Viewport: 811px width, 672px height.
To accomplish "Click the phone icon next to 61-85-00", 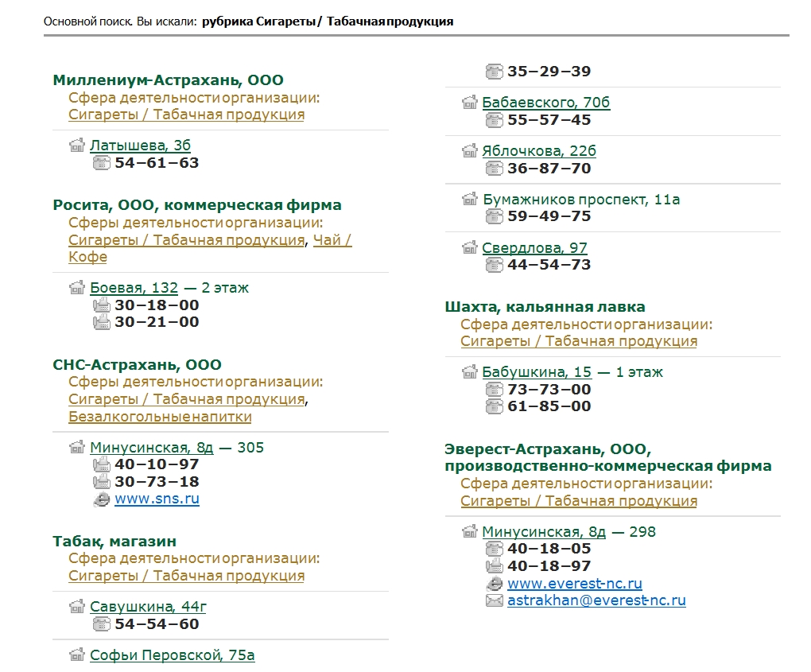I will (494, 406).
